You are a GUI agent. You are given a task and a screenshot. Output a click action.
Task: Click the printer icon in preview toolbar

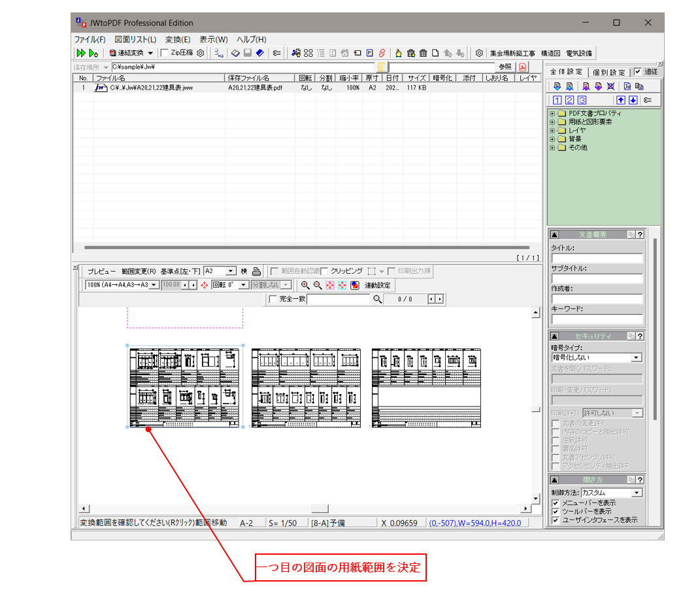pos(257,271)
